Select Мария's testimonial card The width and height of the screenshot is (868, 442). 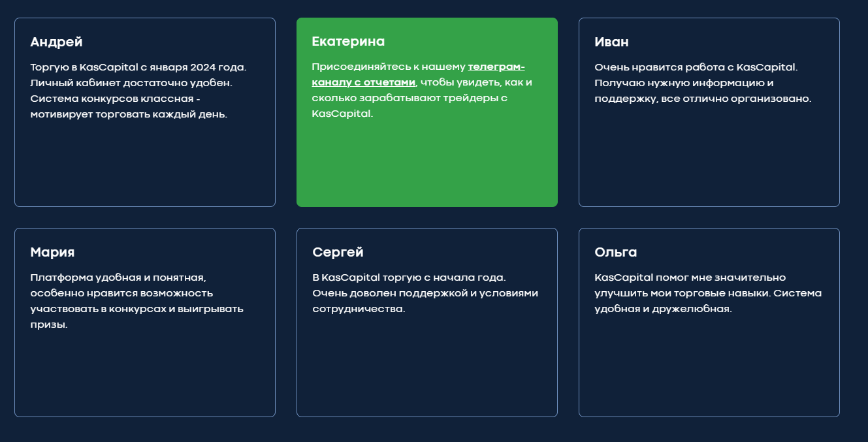(145, 323)
